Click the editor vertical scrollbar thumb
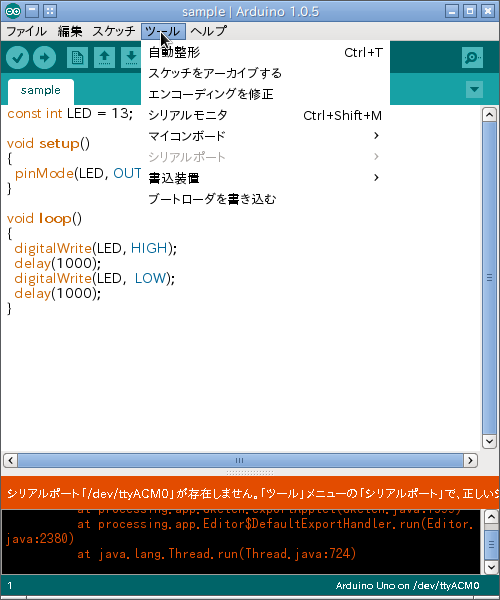The image size is (500, 600). 489,278
